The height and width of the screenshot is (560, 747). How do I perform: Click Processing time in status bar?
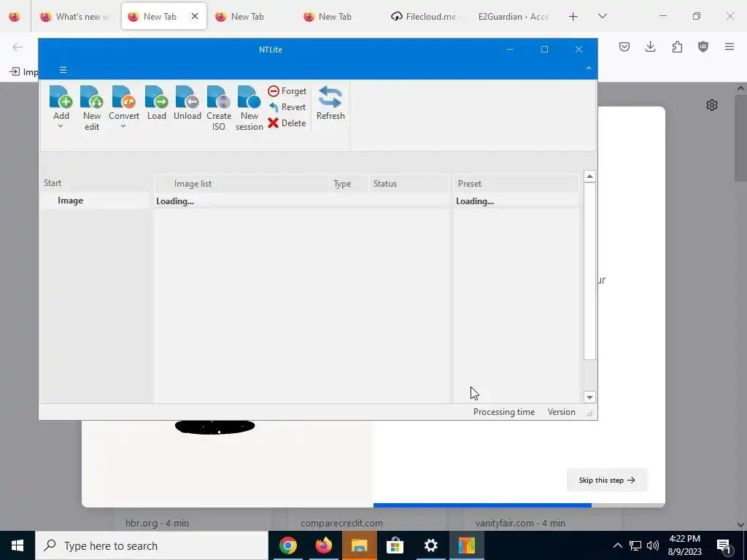pyautogui.click(x=504, y=412)
